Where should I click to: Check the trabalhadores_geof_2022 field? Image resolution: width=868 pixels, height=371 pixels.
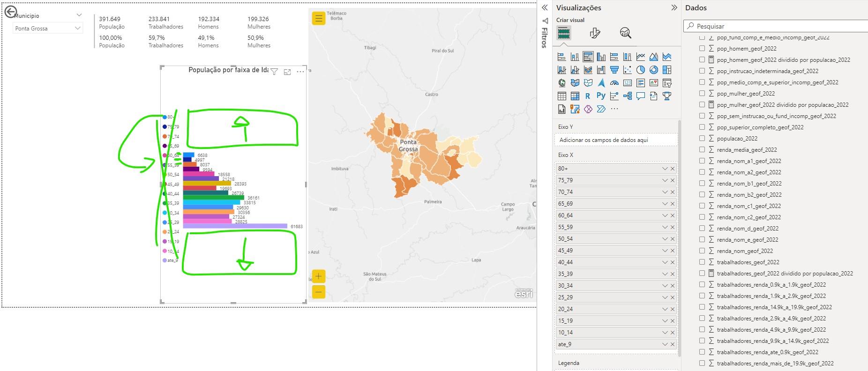click(x=702, y=262)
